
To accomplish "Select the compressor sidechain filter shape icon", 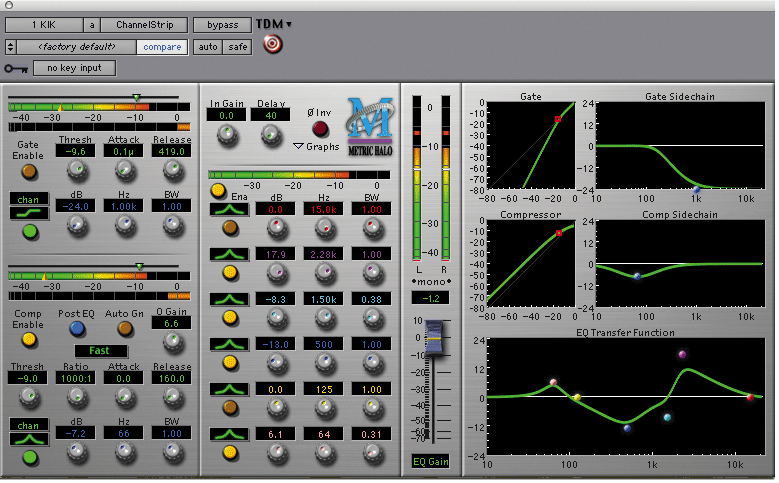I will pyautogui.click(x=29, y=438).
